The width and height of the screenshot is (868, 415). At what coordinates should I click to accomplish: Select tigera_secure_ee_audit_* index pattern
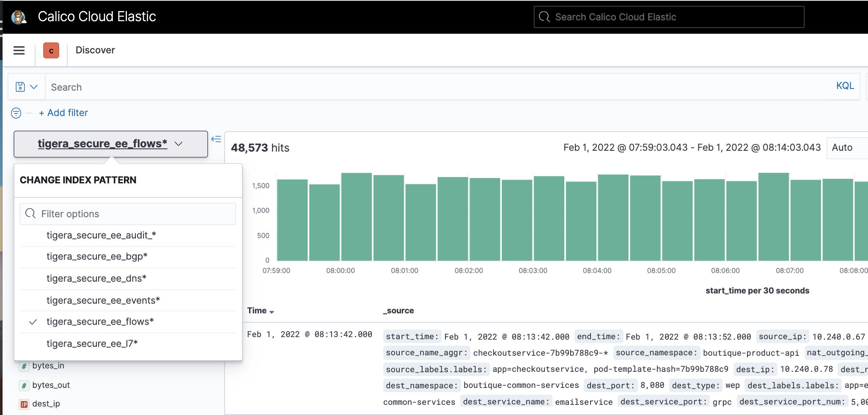tap(101, 235)
